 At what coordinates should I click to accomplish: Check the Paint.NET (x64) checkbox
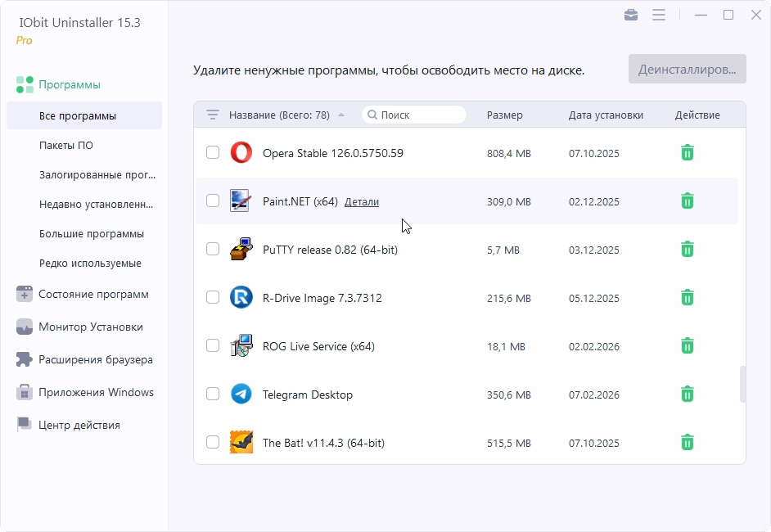pyautogui.click(x=213, y=201)
